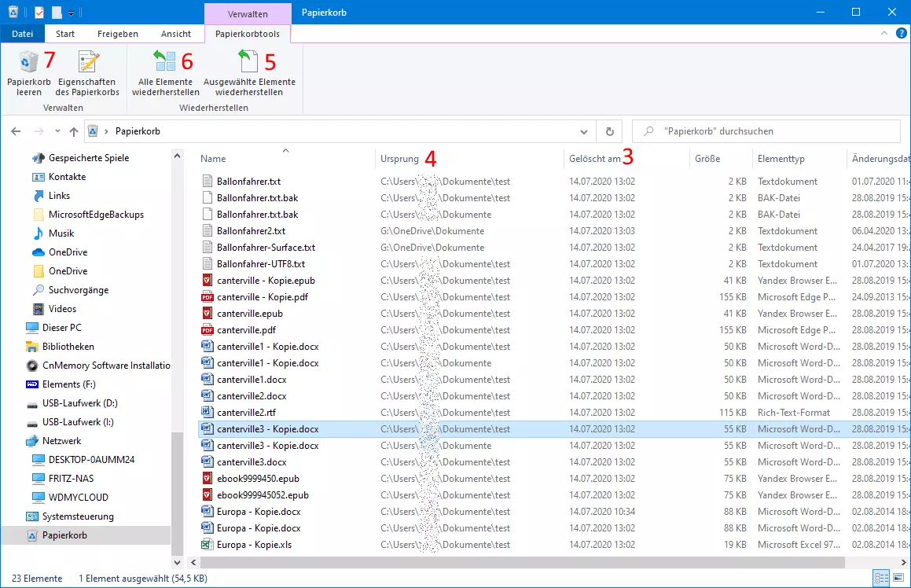Switch to details view icon in status bar

(881, 578)
